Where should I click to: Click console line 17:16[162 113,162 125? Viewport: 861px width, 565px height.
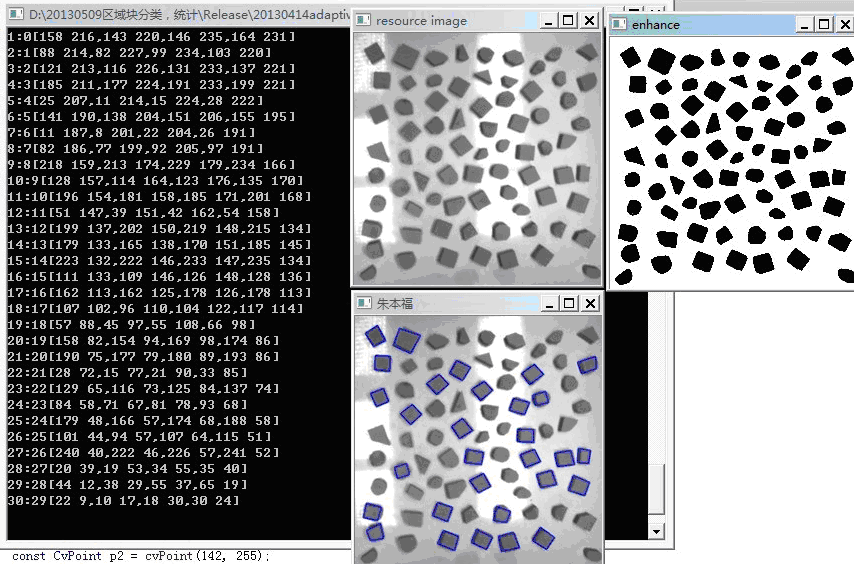click(x=159, y=293)
